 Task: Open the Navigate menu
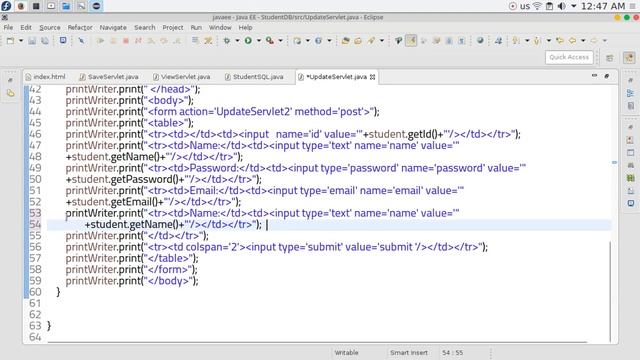113,27
